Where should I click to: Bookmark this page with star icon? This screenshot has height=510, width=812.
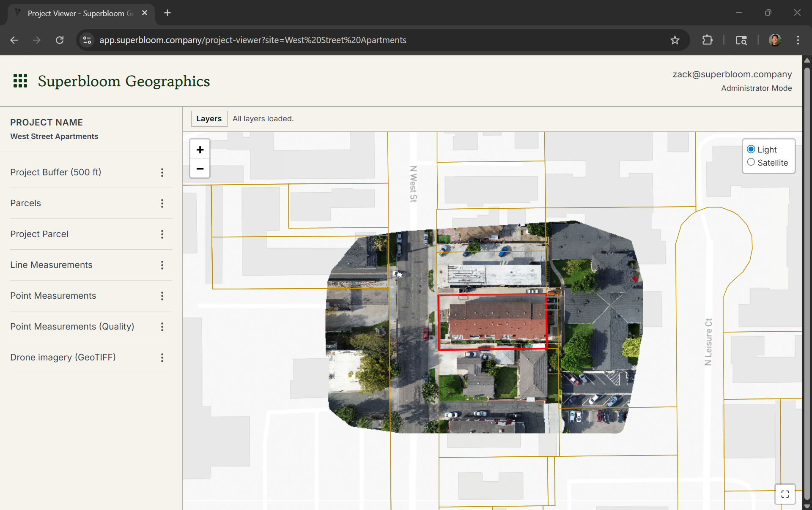tap(675, 40)
